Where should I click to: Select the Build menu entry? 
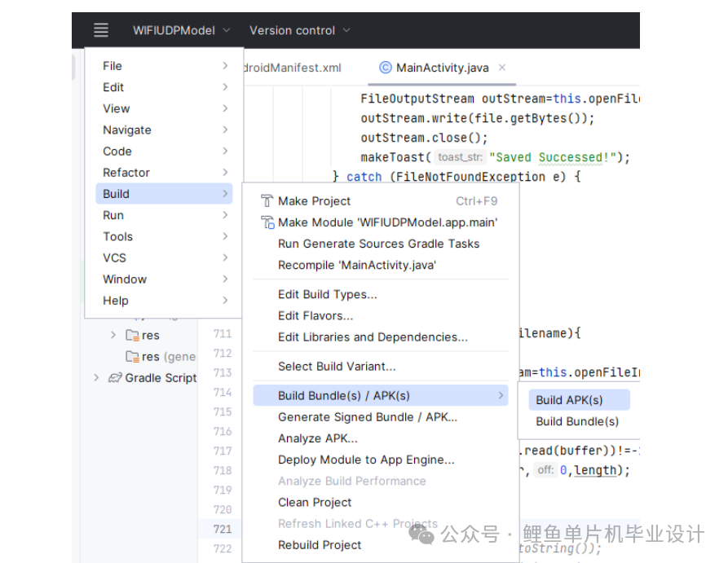pyautogui.click(x=164, y=194)
